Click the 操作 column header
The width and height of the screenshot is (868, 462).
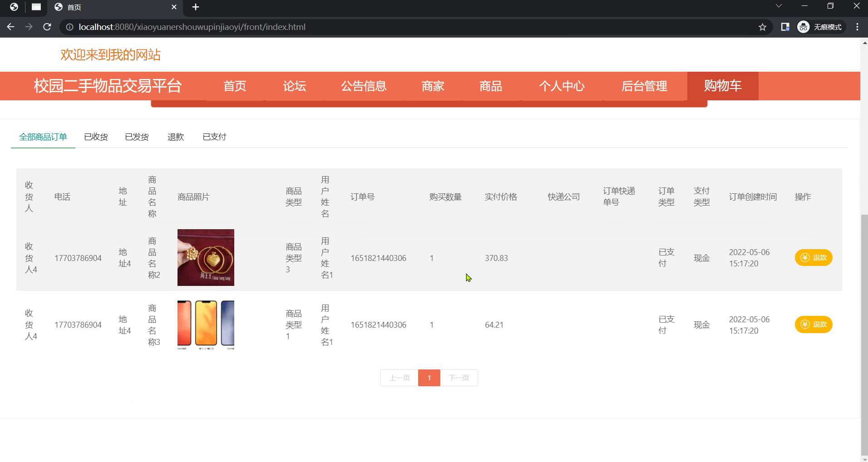(803, 197)
